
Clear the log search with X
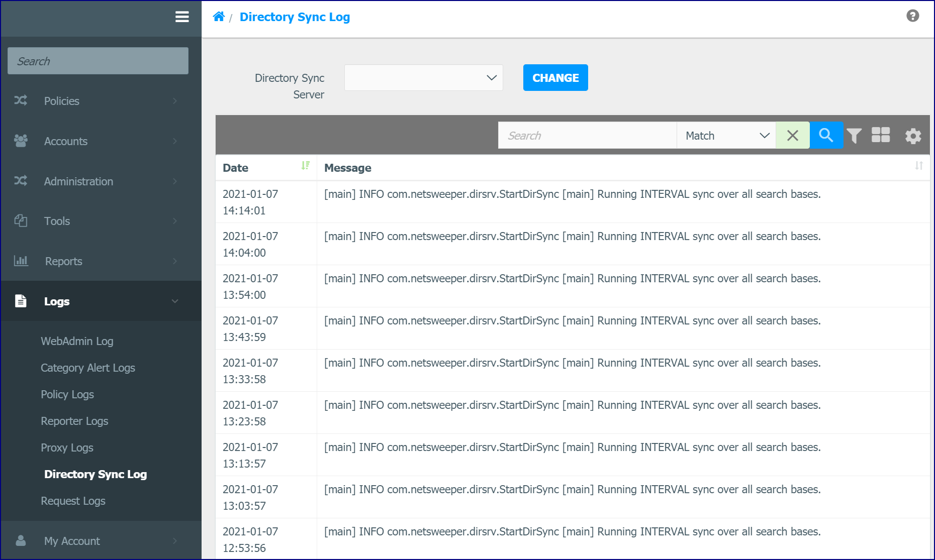(x=793, y=136)
